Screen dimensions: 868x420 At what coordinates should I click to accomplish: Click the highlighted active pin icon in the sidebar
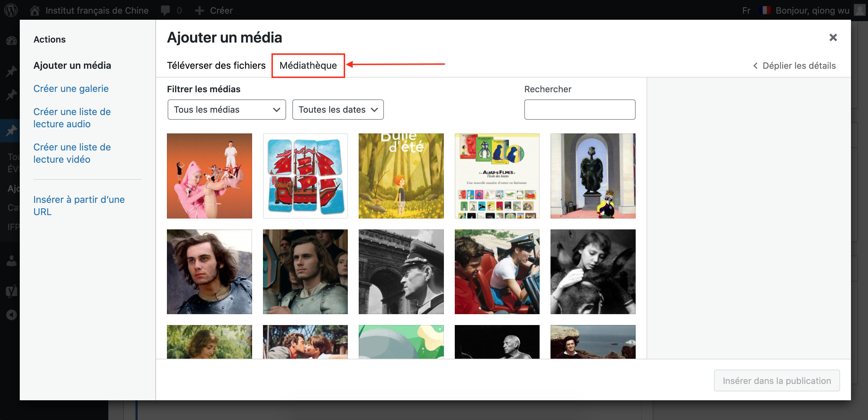point(11,130)
